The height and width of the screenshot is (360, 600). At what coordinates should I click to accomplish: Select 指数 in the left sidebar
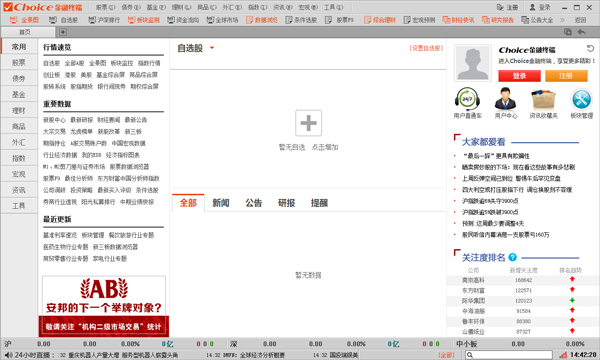pos(19,158)
